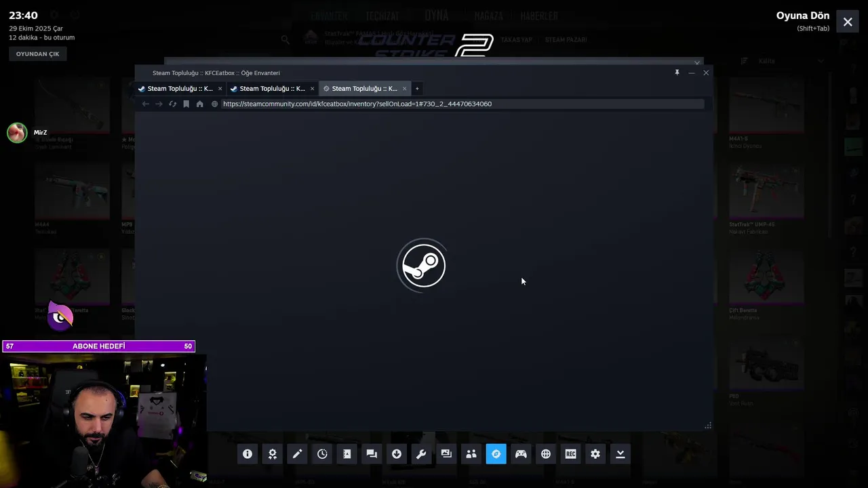The image size is (868, 488).
Task: Close the first Steam Topluluğu tab
Action: (220, 89)
